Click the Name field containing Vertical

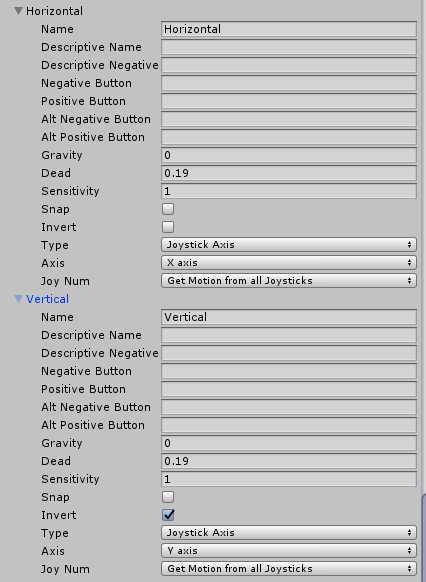[x=289, y=317]
